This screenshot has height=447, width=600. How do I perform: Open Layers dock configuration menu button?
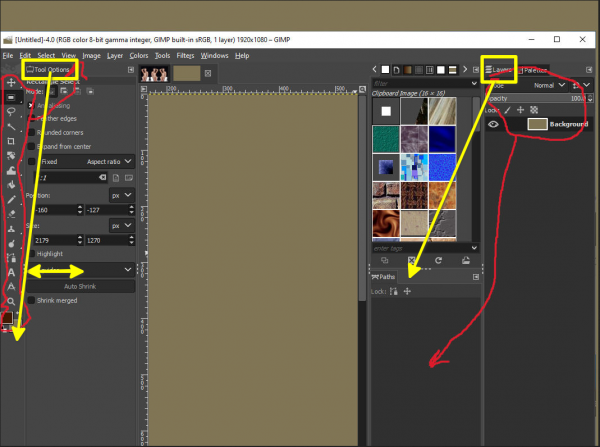pos(589,70)
